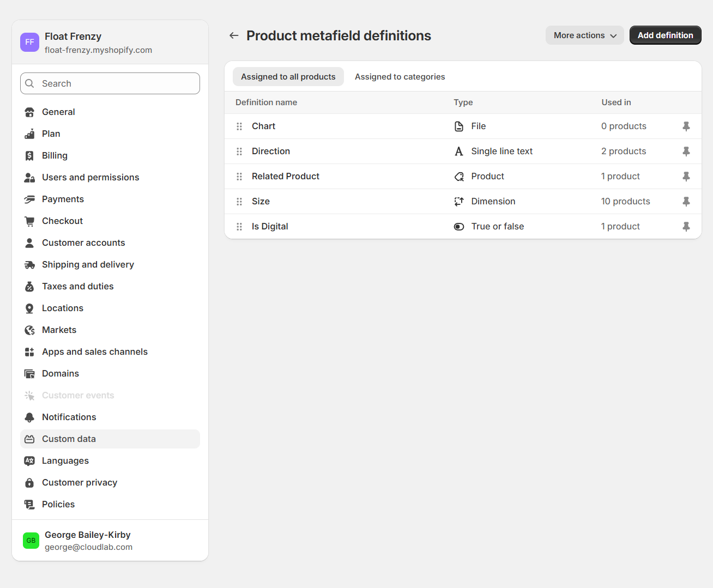Open Billing settings via its icon
Screen dimensions: 713x588
click(29, 156)
